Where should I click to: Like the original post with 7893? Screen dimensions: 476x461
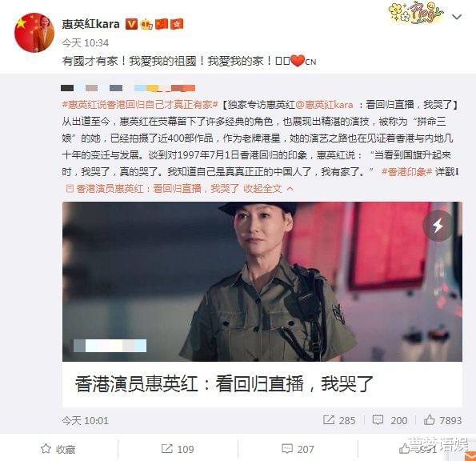point(442,420)
